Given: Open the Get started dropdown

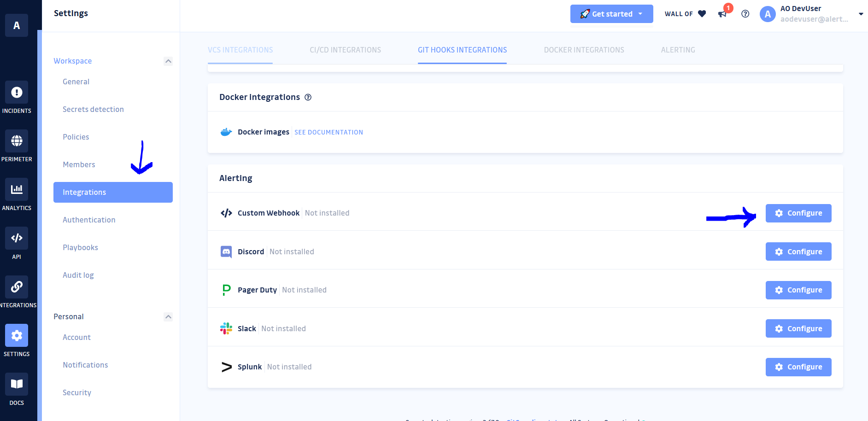Looking at the screenshot, I should [x=611, y=14].
